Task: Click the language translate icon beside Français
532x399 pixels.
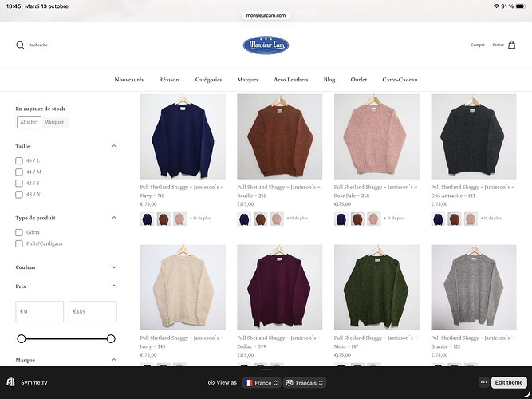Action: [290, 383]
